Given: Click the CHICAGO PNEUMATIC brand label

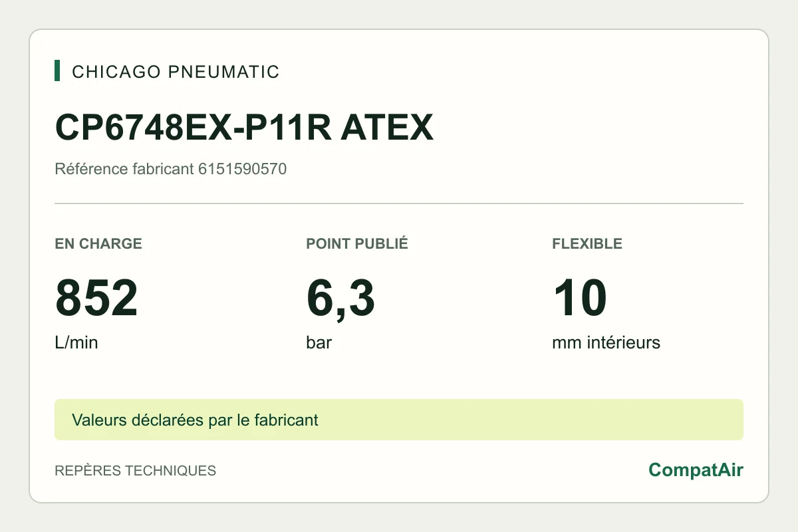Looking at the screenshot, I should pos(176,72).
